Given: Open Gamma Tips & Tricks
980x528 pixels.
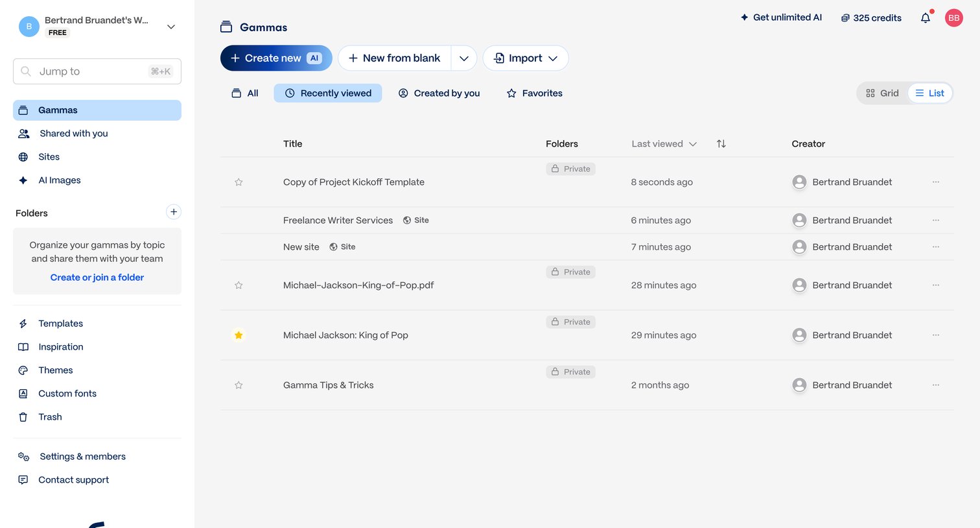Looking at the screenshot, I should point(329,385).
